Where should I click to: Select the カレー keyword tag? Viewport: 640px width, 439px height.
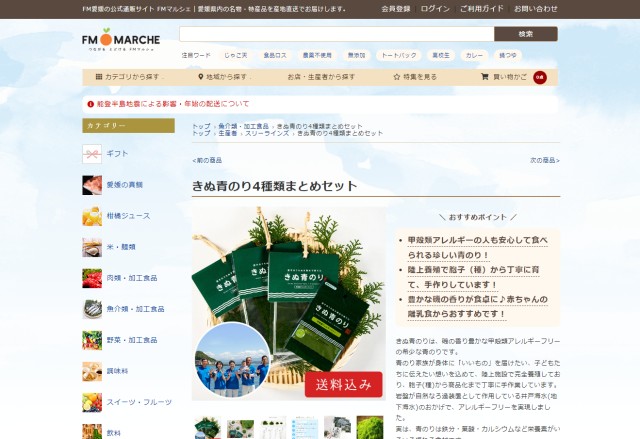474,55
